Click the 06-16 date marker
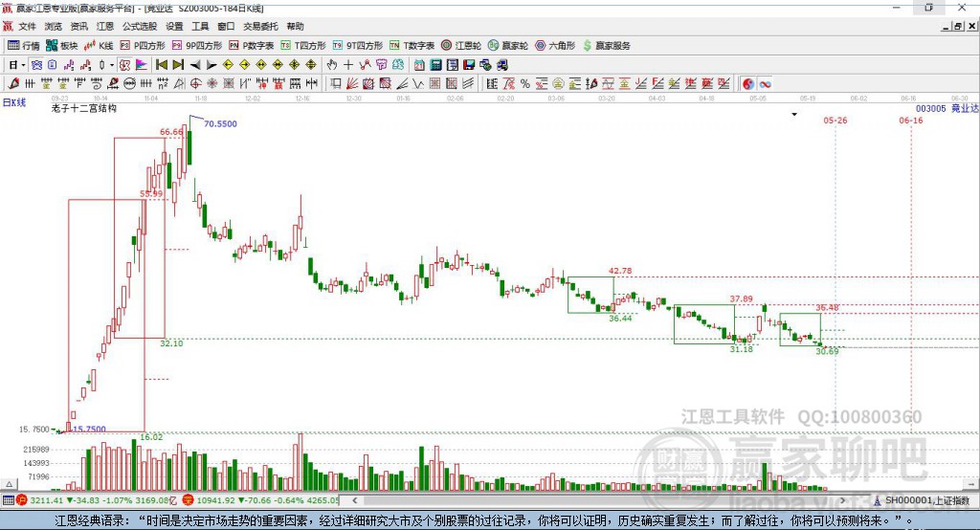The image size is (980, 530). point(911,120)
